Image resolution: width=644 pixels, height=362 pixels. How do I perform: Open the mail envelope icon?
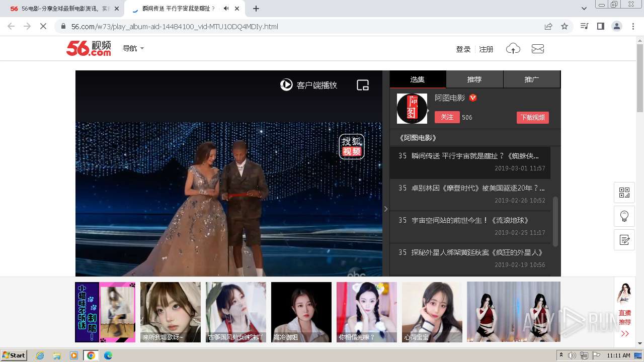click(x=538, y=49)
